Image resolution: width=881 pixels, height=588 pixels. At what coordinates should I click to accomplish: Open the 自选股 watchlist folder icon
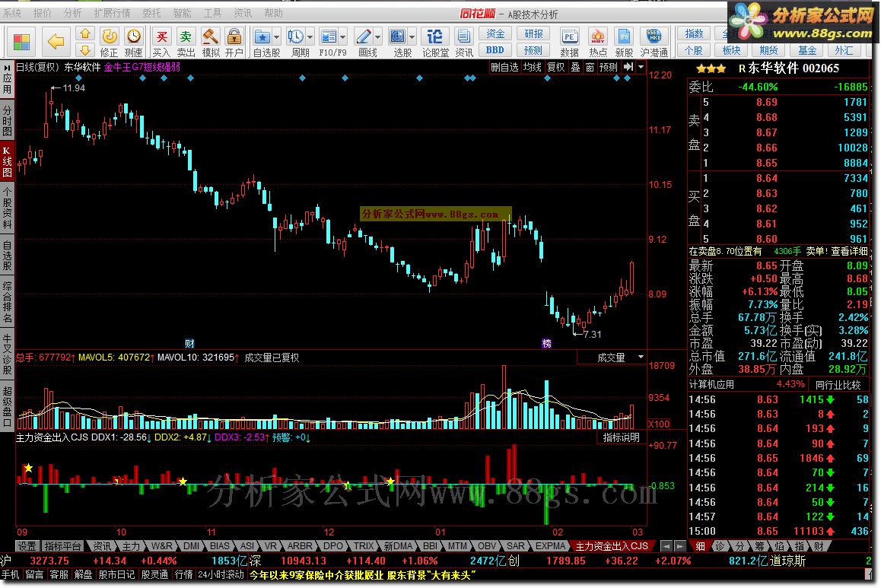click(x=262, y=37)
